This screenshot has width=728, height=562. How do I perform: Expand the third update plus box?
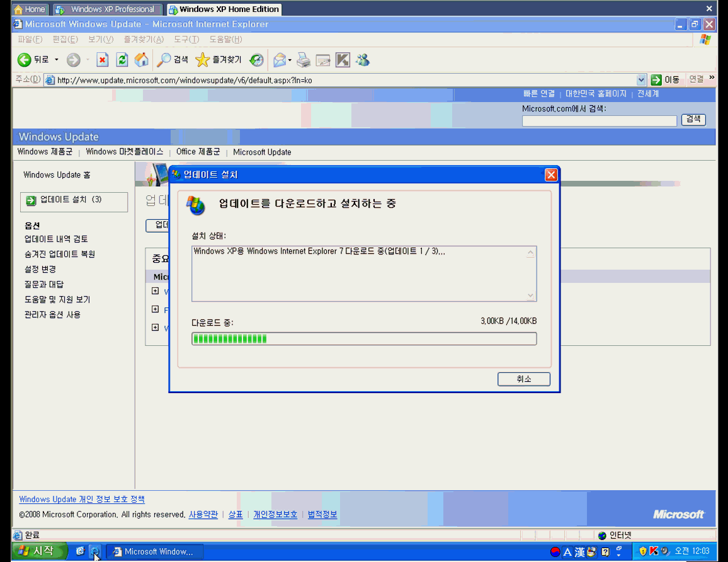tap(155, 328)
